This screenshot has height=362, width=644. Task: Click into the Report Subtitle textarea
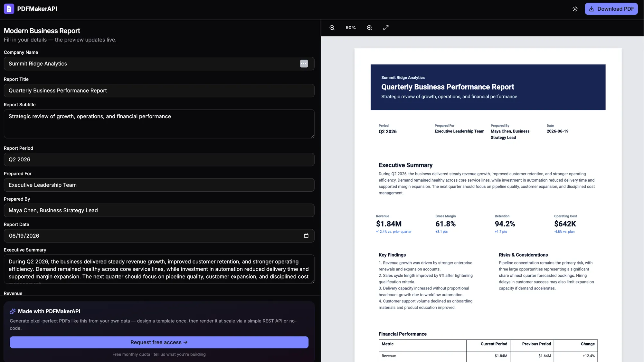pyautogui.click(x=159, y=124)
